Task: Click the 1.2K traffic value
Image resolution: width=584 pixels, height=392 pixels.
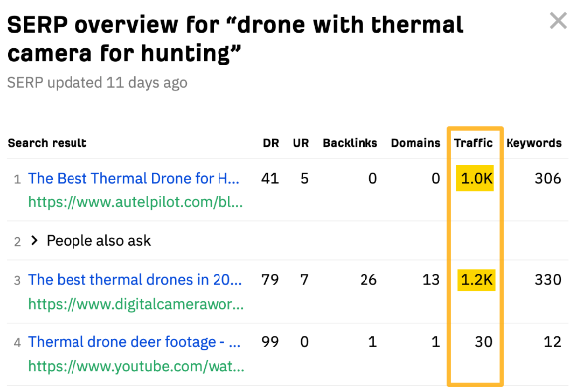Action: point(476,280)
